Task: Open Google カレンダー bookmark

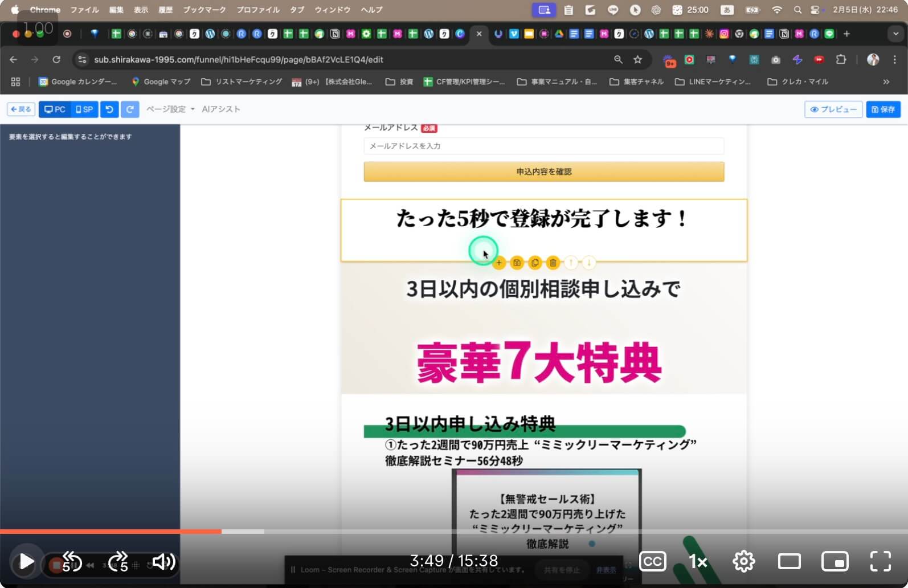Action: 77,82
